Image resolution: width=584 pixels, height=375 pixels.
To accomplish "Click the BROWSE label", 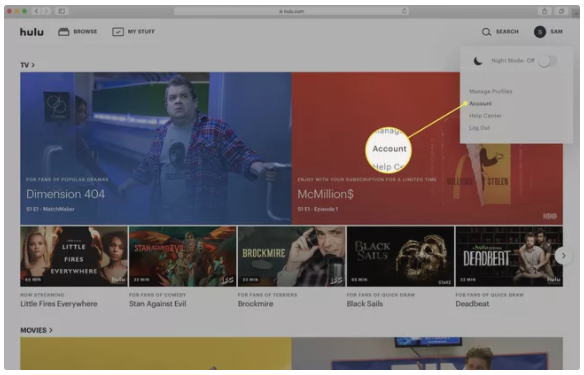I will tap(85, 32).
